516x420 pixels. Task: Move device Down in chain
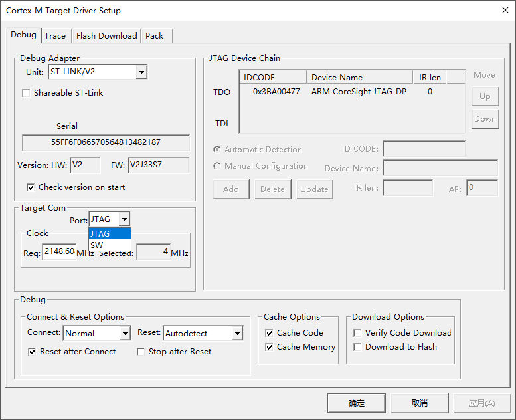485,118
